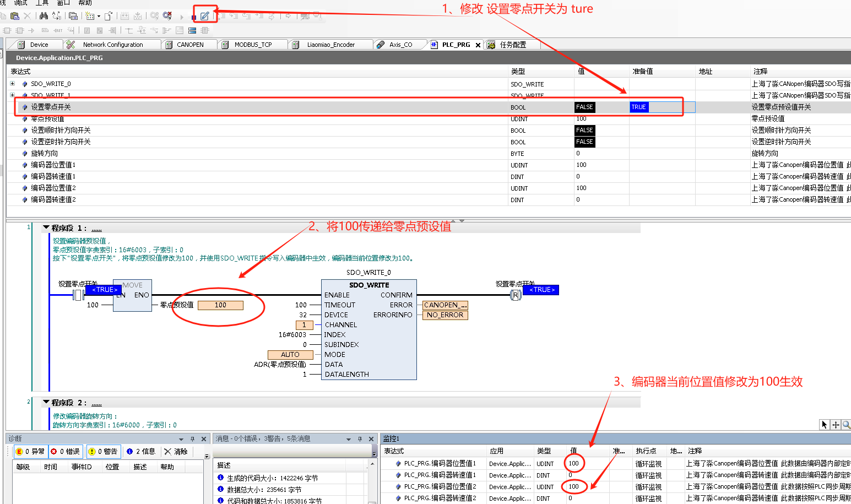Screen dimensions: 851x504
Task: Expand the SDO_WRITE_1 tree node
Action: 12,95
